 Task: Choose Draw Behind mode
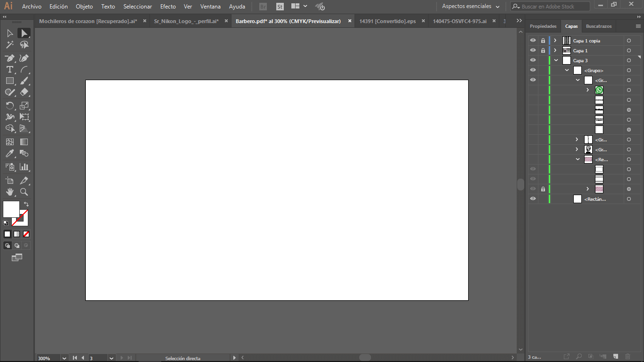(17, 245)
